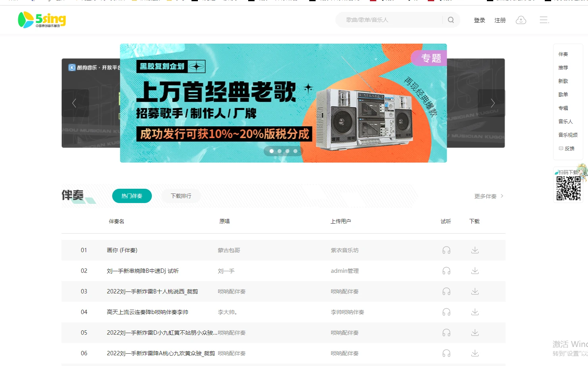Listen to row 06 accompaniment
This screenshot has height=366, width=588.
click(x=446, y=353)
